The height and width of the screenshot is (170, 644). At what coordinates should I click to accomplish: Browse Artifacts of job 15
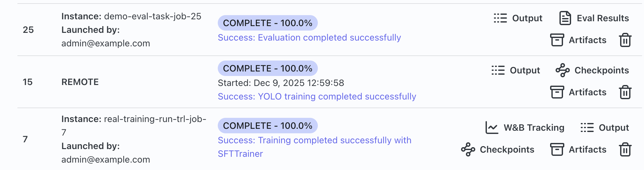[x=578, y=92]
